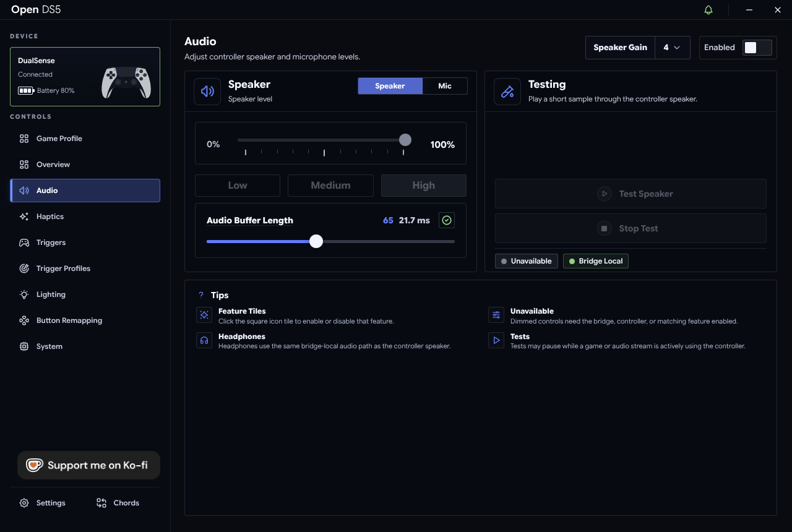Viewport: 792px width, 532px height.
Task: Click the Ko-fi cup icon
Action: (x=34, y=465)
